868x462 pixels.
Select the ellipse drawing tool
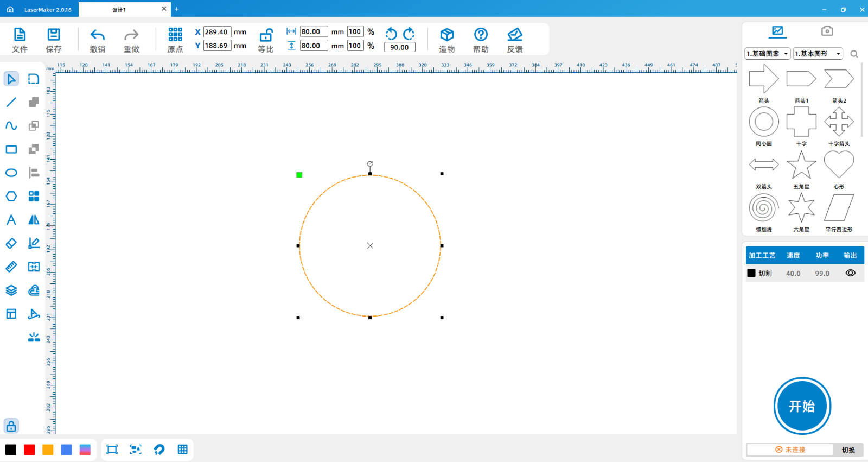11,173
